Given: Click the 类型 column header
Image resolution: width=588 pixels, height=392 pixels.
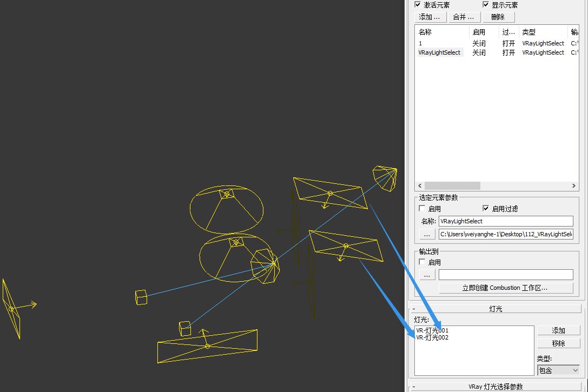Looking at the screenshot, I should click(x=543, y=32).
